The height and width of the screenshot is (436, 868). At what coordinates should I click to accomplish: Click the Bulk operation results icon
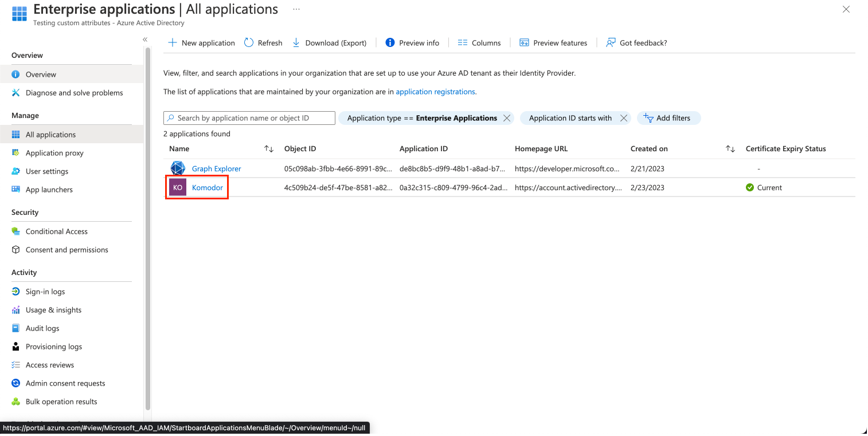pyautogui.click(x=16, y=402)
